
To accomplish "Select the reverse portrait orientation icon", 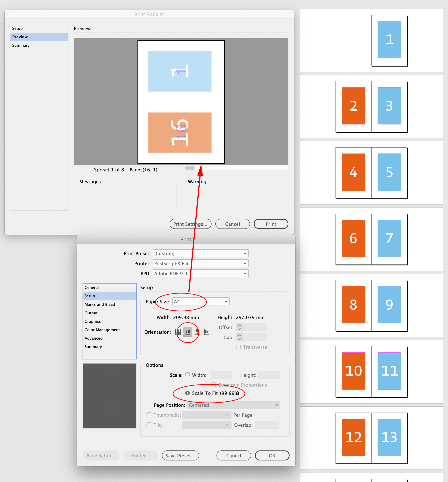I will [197, 332].
